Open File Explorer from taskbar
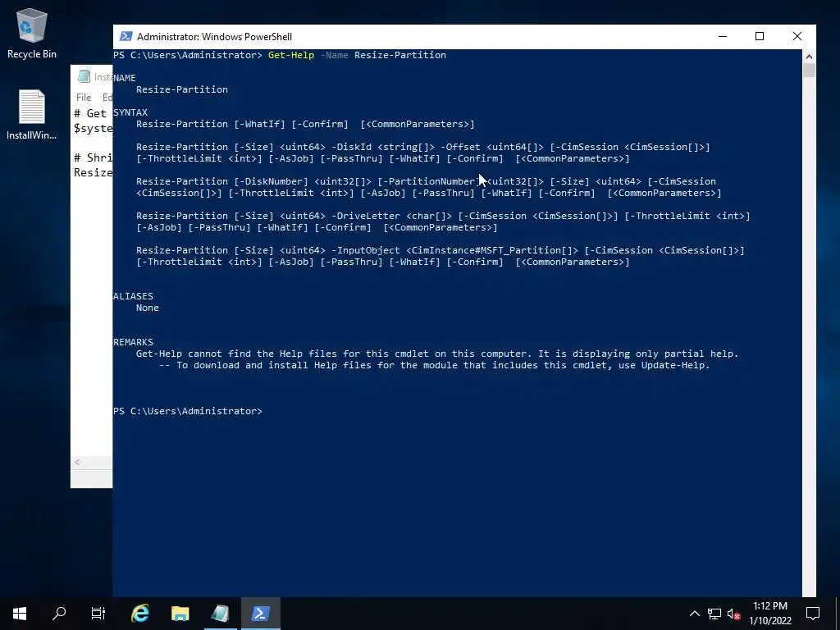The height and width of the screenshot is (630, 840). [x=180, y=614]
